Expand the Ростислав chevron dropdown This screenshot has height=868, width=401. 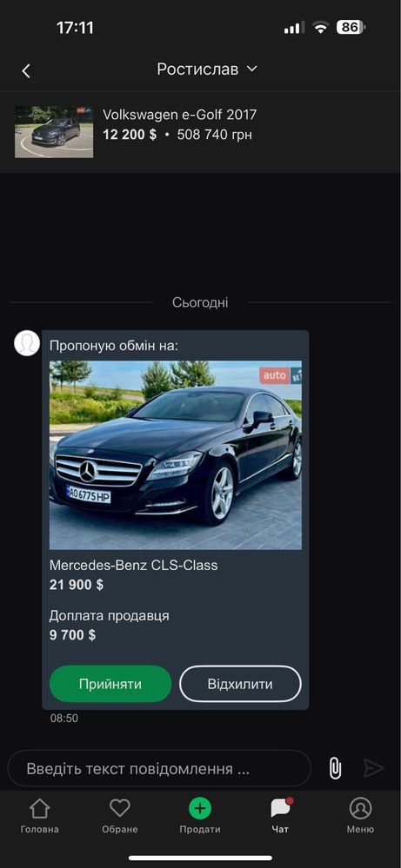252,69
